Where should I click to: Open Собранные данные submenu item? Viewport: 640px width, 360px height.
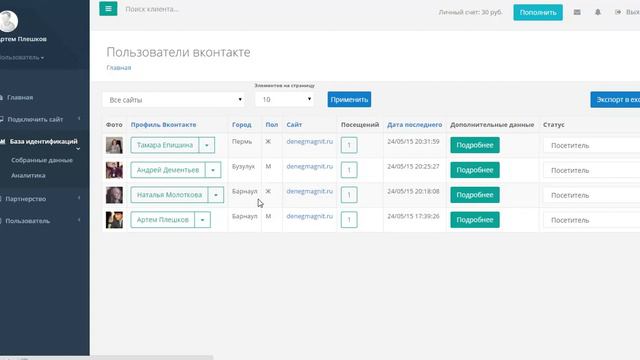tap(42, 160)
